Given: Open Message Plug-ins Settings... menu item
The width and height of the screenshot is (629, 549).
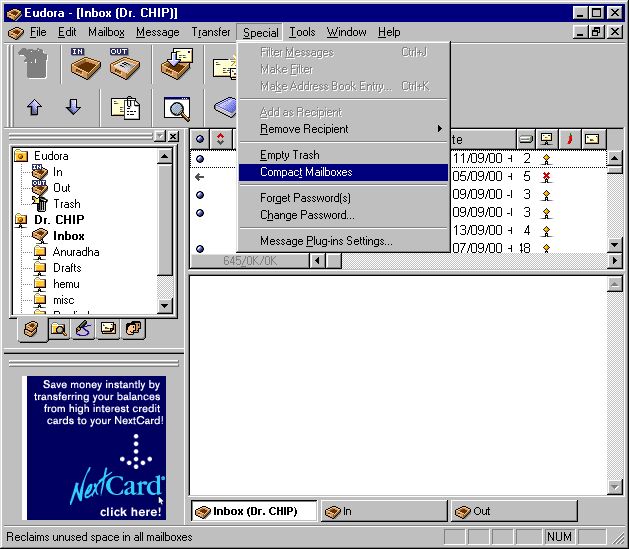Looking at the screenshot, I should pyautogui.click(x=343, y=241).
